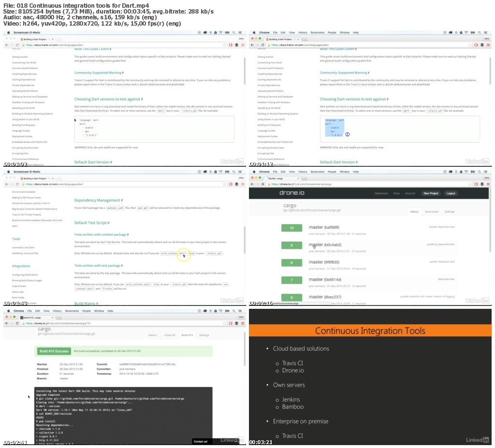Open Sauce Labs sidebar link
Viewport: 495px width, 448px height.
(x=18, y=292)
